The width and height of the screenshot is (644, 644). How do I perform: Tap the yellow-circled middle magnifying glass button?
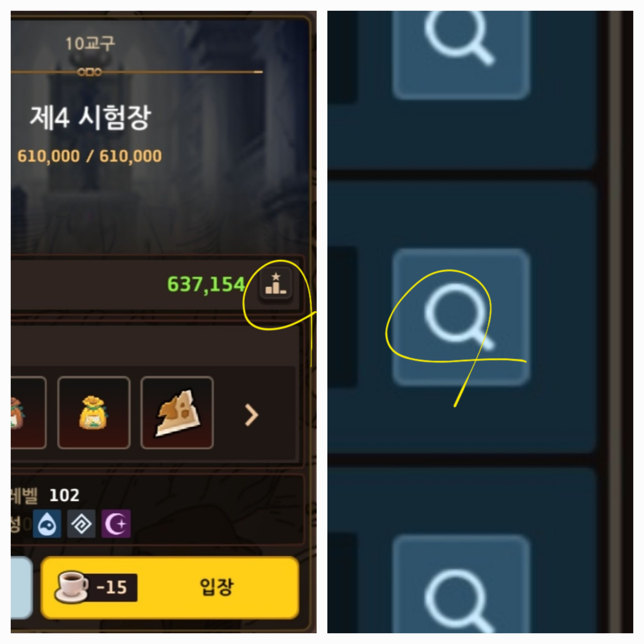461,317
